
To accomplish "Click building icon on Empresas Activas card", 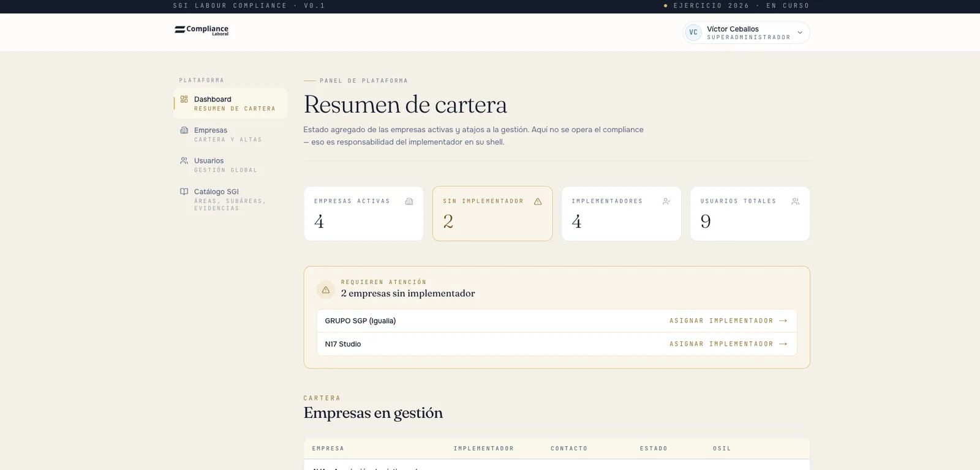I will tap(409, 201).
